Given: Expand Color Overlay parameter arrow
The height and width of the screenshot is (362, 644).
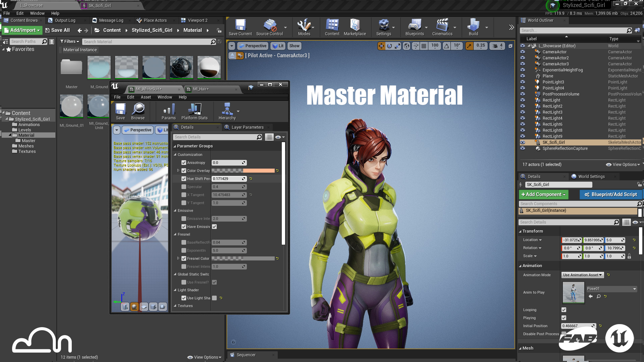Looking at the screenshot, I should [178, 171].
